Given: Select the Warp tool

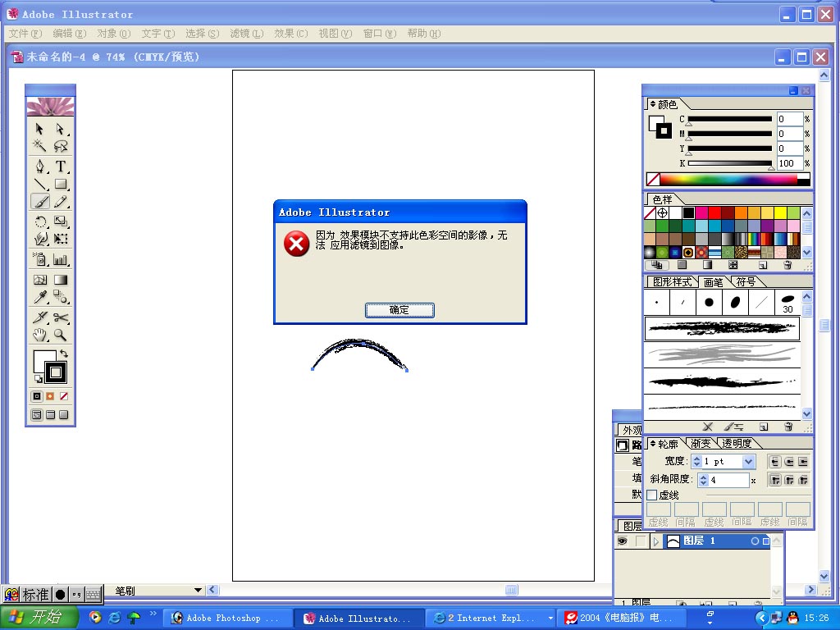Looking at the screenshot, I should pyautogui.click(x=39, y=239).
